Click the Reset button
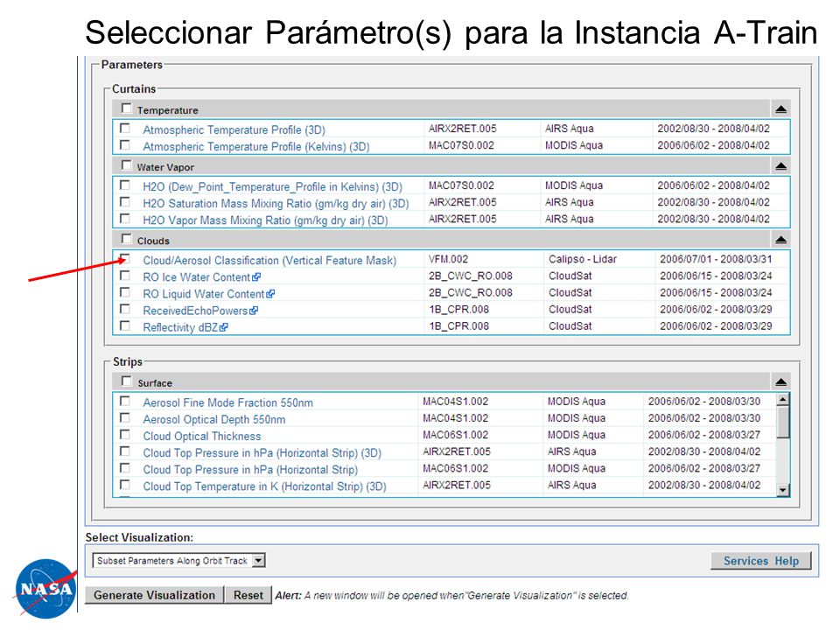840x630 pixels. point(248,595)
